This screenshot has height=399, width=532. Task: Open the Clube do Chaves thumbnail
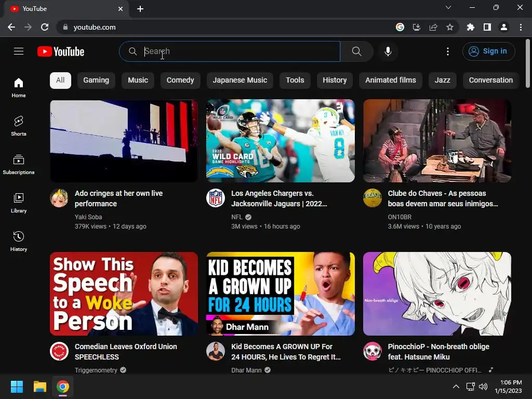[437, 141]
